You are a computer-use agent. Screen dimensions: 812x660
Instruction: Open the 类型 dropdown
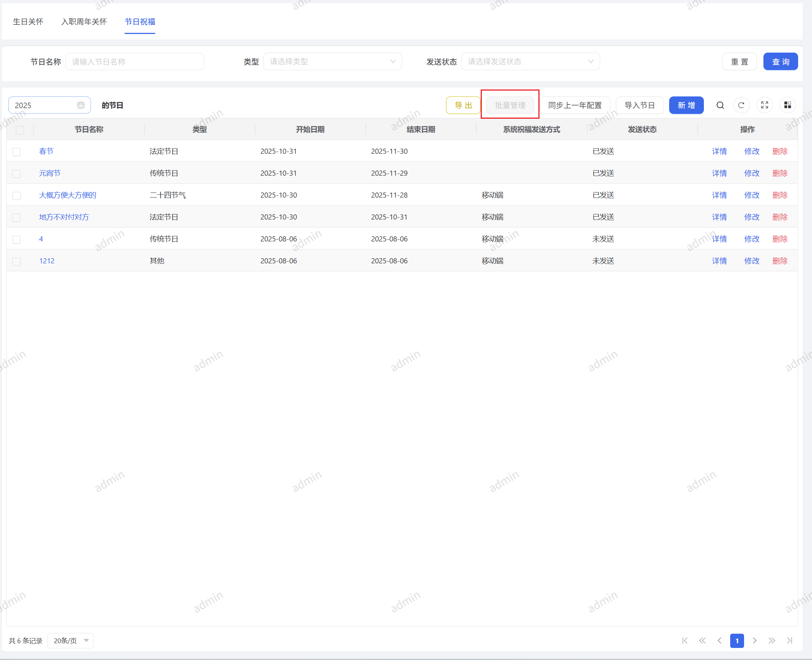(x=332, y=62)
